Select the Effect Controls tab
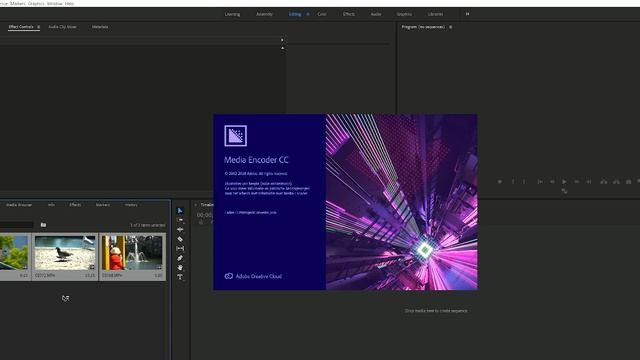Viewport: 640px width, 360px height. tap(21, 27)
